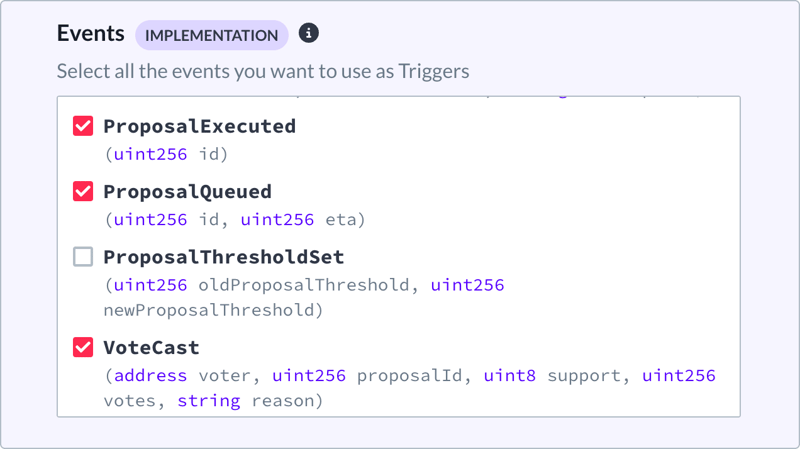
Task: Uncheck the VoteCast event checkbox
Action: pyautogui.click(x=83, y=347)
